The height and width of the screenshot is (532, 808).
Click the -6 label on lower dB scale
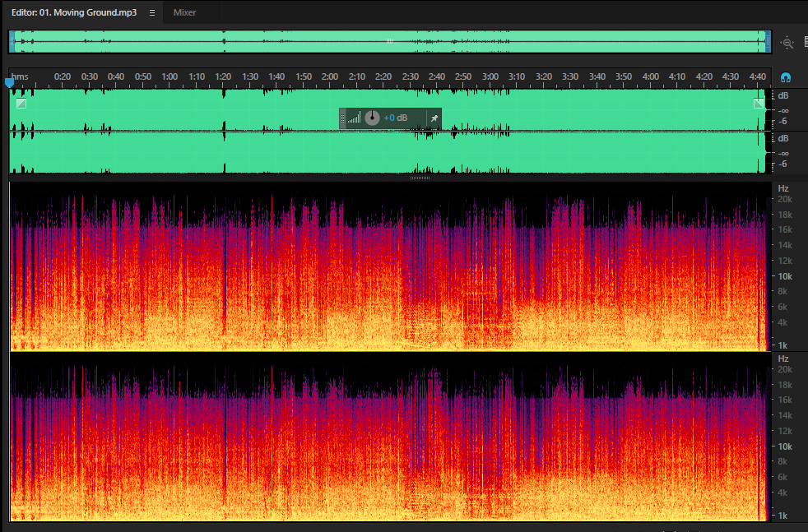783,164
